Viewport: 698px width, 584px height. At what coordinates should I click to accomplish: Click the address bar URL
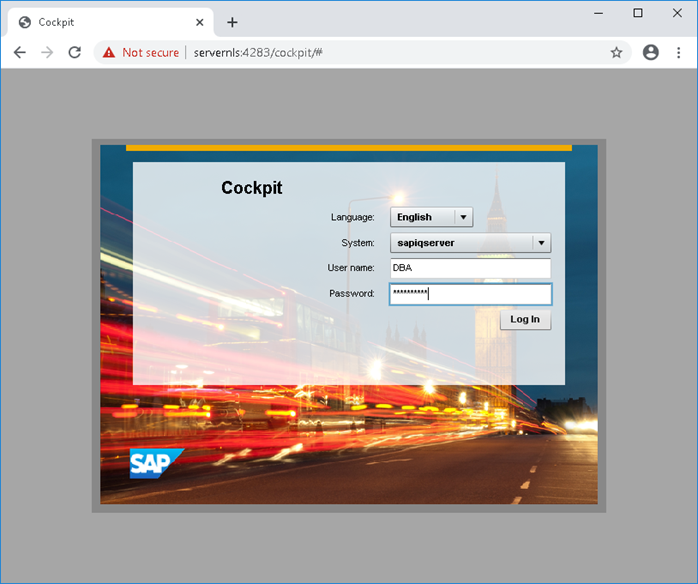coord(258,53)
